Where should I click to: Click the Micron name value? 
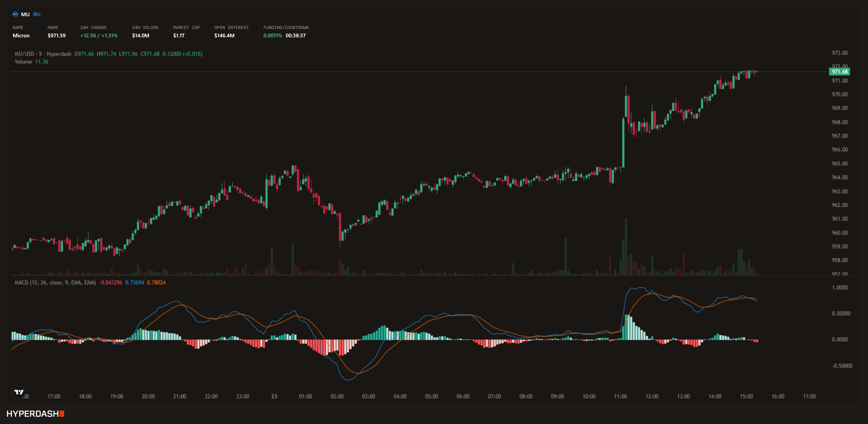point(21,35)
